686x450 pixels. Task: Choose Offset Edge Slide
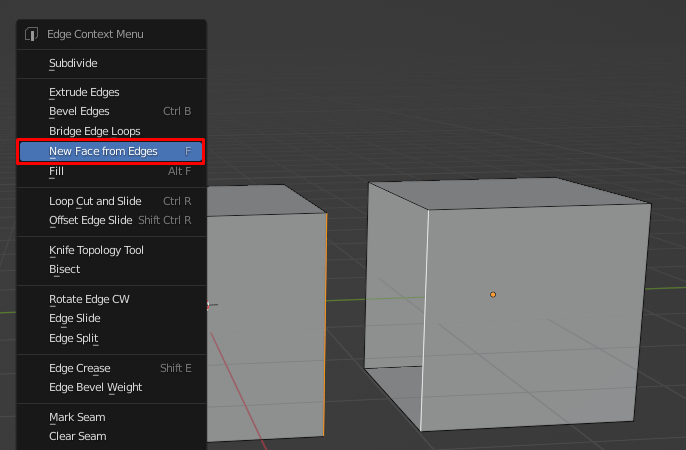click(90, 220)
